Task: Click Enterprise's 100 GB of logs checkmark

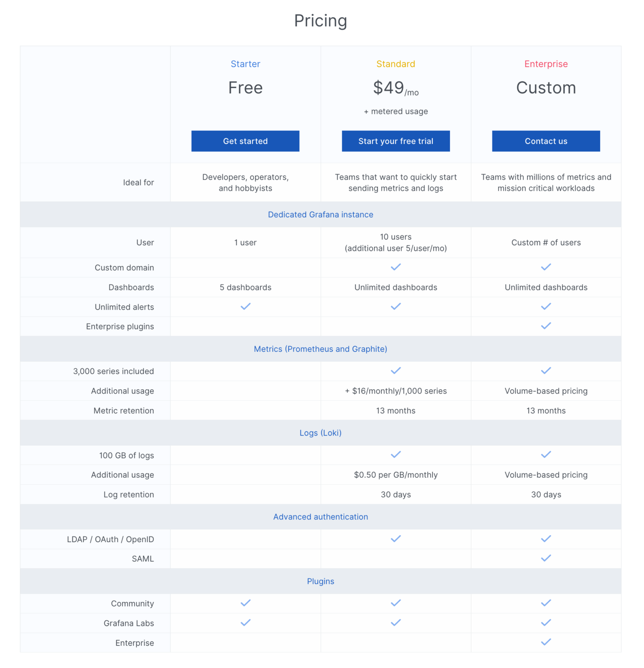Action: pyautogui.click(x=546, y=455)
